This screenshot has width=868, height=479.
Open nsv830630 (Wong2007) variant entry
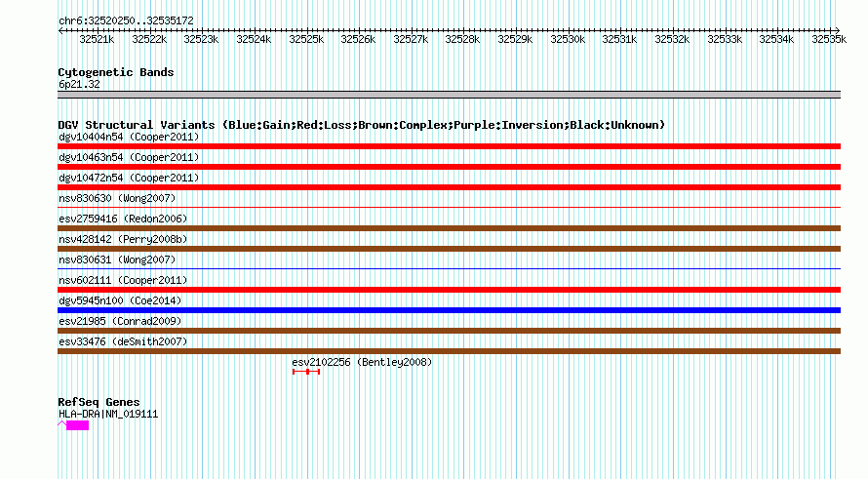click(117, 198)
